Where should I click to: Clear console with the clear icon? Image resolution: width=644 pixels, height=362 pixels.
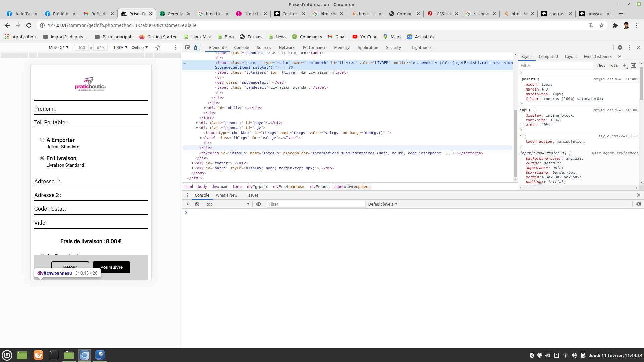click(197, 204)
